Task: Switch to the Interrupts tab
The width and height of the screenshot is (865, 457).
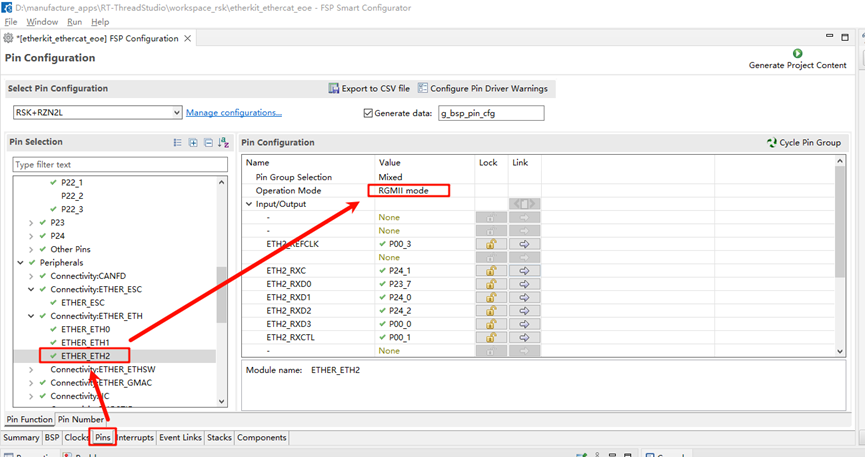Action: (x=135, y=438)
